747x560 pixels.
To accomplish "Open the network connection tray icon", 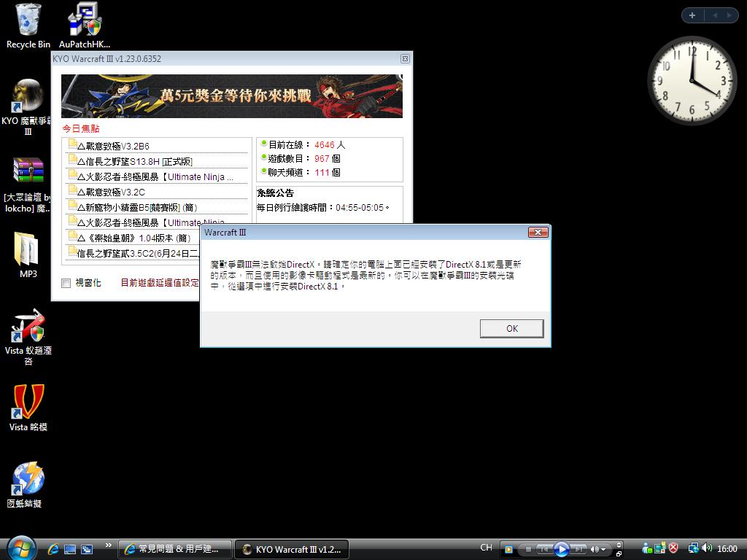I will point(694,548).
